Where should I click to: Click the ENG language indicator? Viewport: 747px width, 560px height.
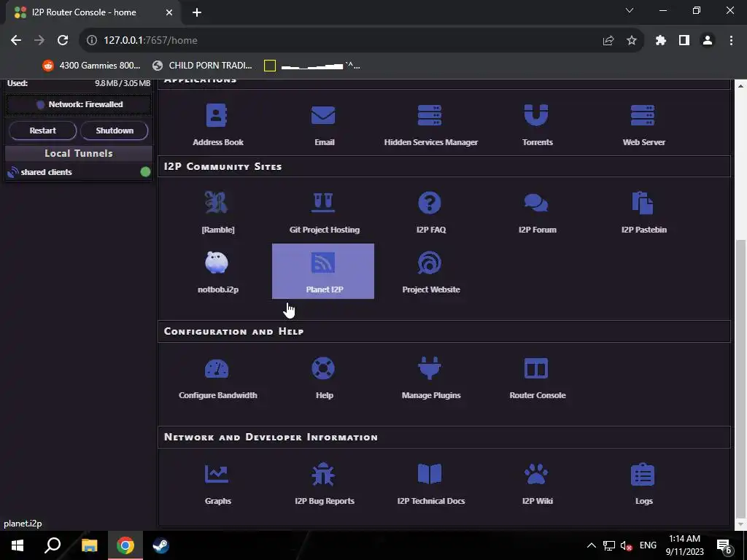(x=648, y=545)
